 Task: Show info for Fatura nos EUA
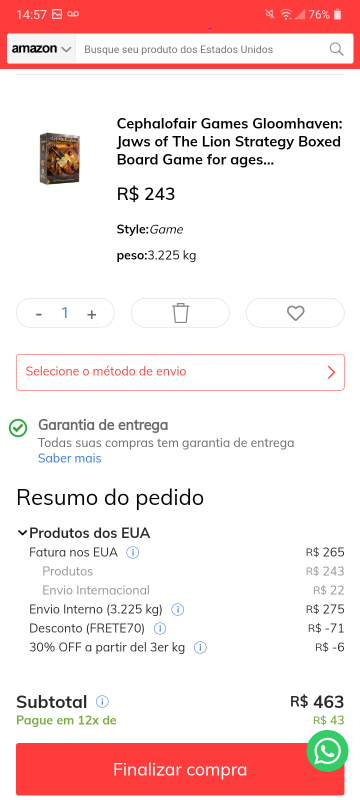133,552
